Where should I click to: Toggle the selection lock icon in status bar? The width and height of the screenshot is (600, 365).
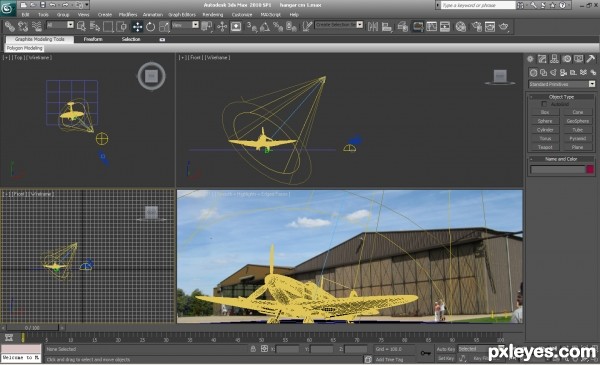pos(253,349)
